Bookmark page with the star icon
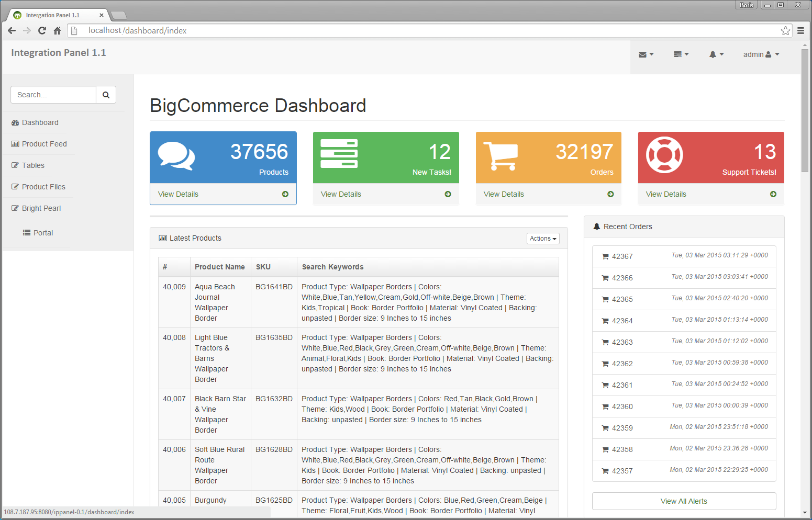The width and height of the screenshot is (812, 520). pos(785,30)
